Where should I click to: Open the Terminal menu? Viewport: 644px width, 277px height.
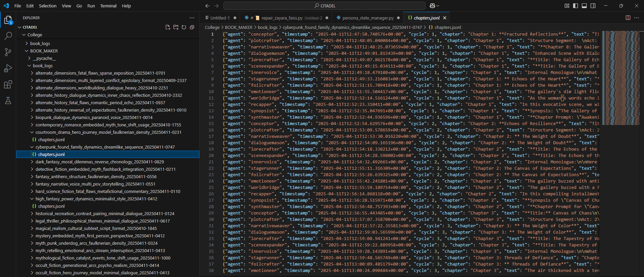[108, 6]
